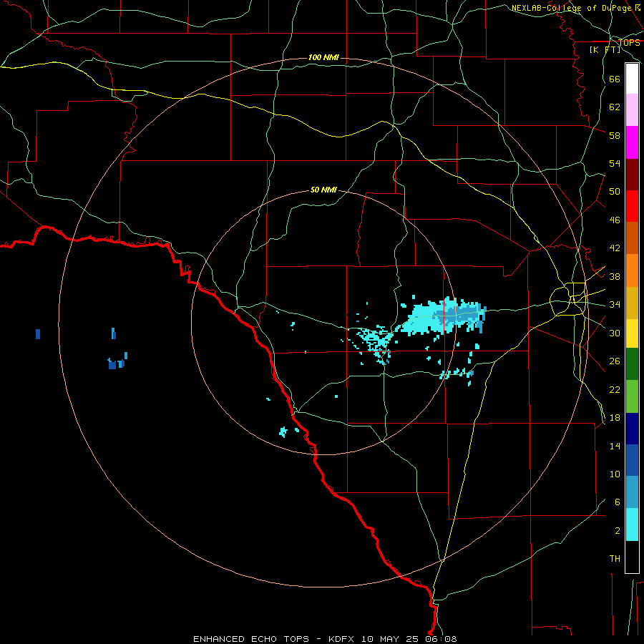The height and width of the screenshot is (644, 644).
Task: Click the legend value "22"
Action: click(x=615, y=390)
